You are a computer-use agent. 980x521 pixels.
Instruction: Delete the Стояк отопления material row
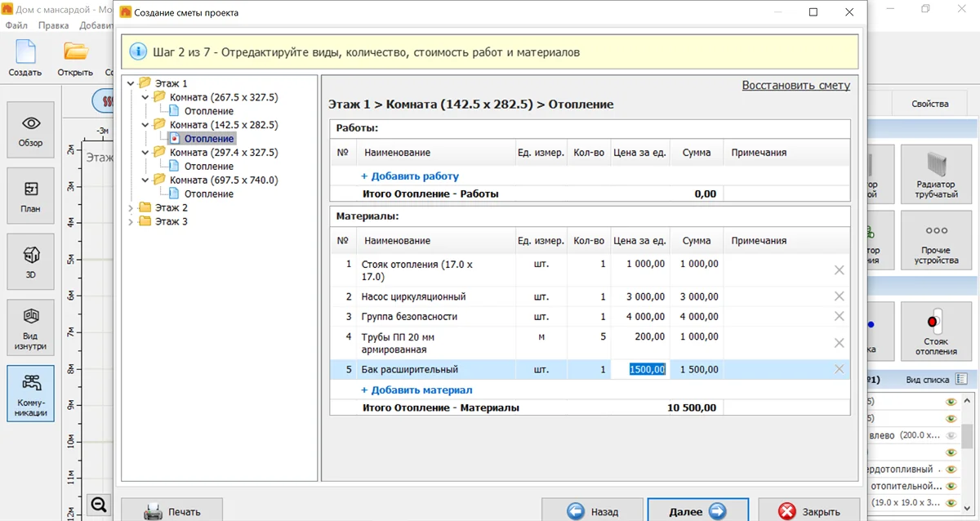click(839, 270)
